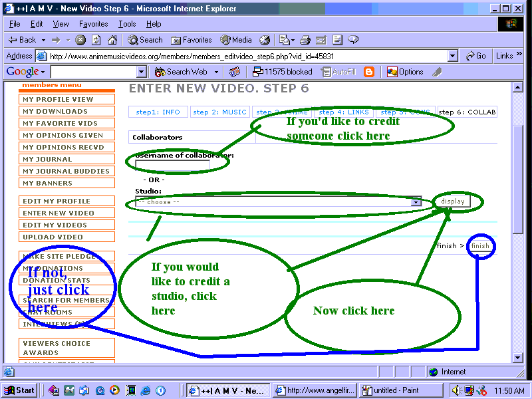Go to the Home page icon

[x=112, y=40]
